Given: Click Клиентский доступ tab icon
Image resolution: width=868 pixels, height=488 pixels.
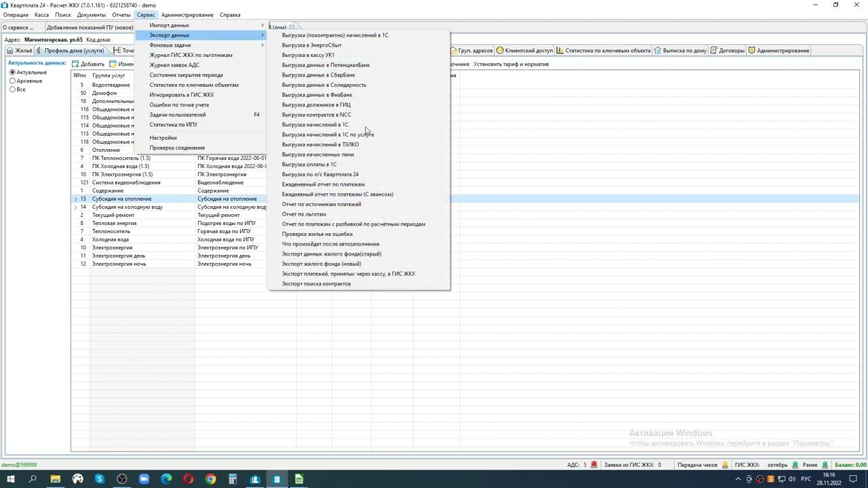Looking at the screenshot, I should (x=500, y=51).
